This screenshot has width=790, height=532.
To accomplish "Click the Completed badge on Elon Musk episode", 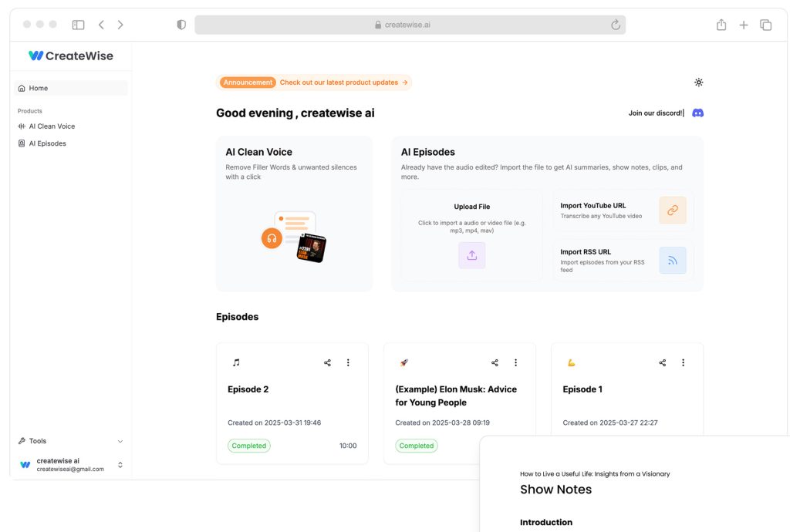I will coord(417,446).
